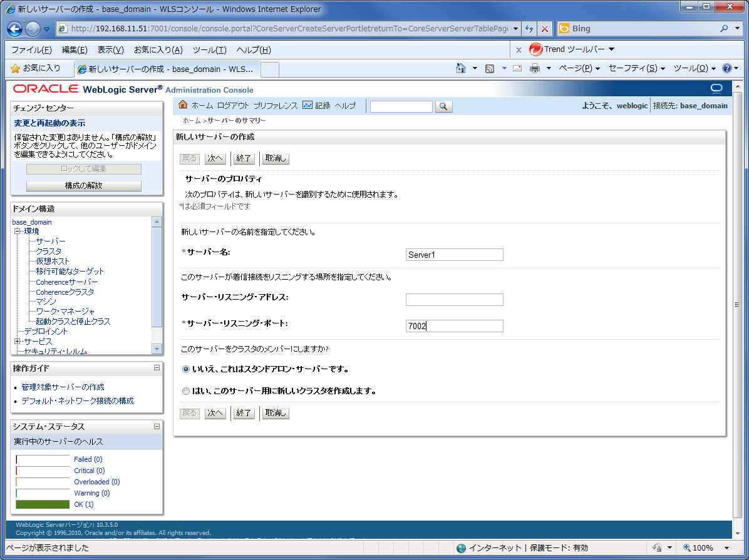Click the 構成の解放 button
749x560 pixels.
[x=83, y=186]
